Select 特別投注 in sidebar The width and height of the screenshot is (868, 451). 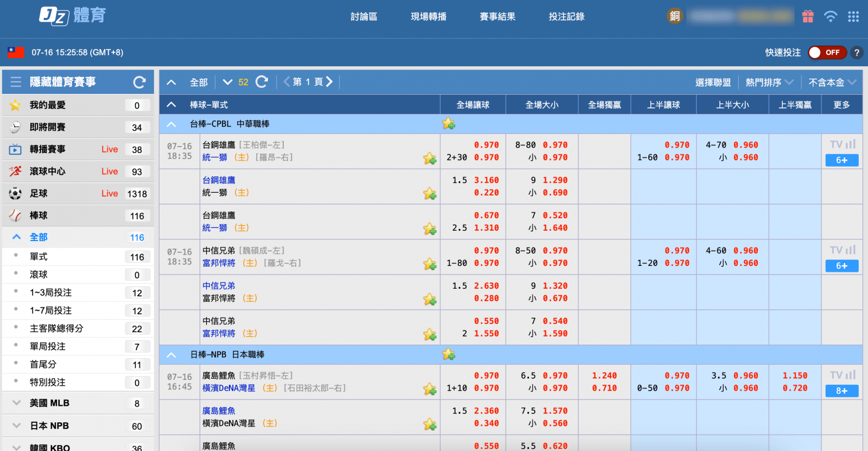click(x=78, y=382)
